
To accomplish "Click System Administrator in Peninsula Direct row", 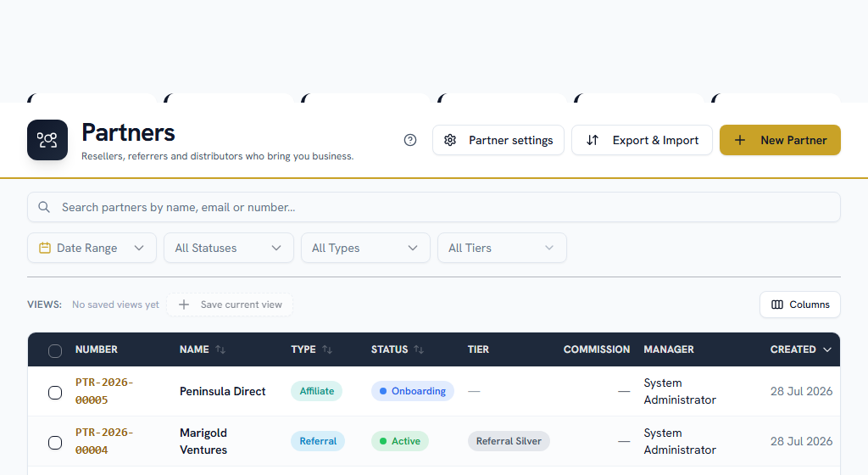I will tap(680, 391).
